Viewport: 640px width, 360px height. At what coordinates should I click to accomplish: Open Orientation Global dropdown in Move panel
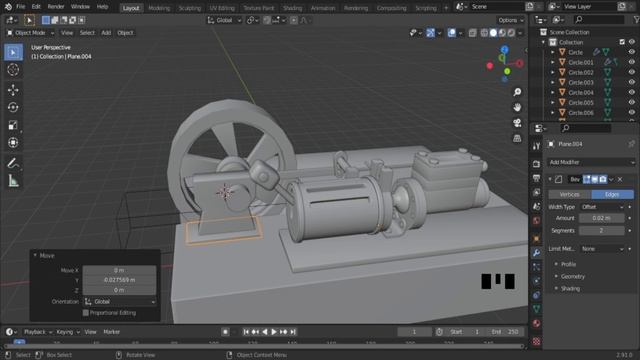point(119,302)
